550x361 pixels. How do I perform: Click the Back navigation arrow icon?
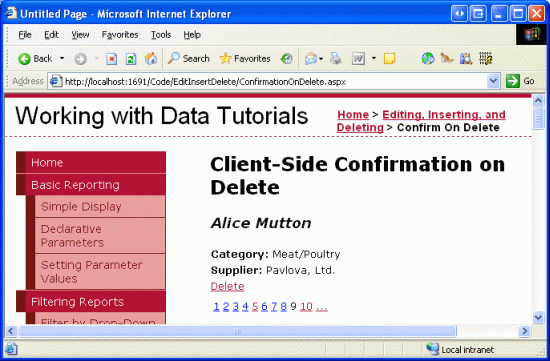click(24, 59)
